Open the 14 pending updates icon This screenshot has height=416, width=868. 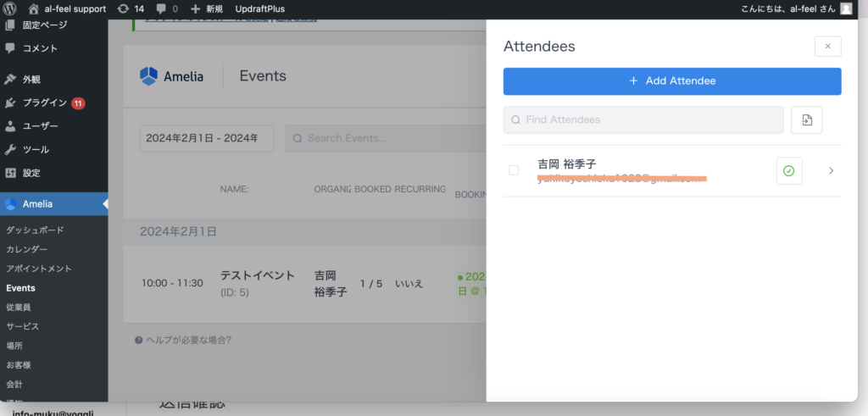coord(131,8)
